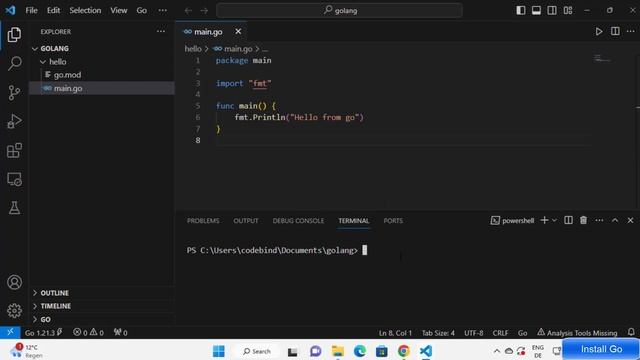The image size is (640, 360).
Task: Close the terminal panel
Action: [x=630, y=220]
